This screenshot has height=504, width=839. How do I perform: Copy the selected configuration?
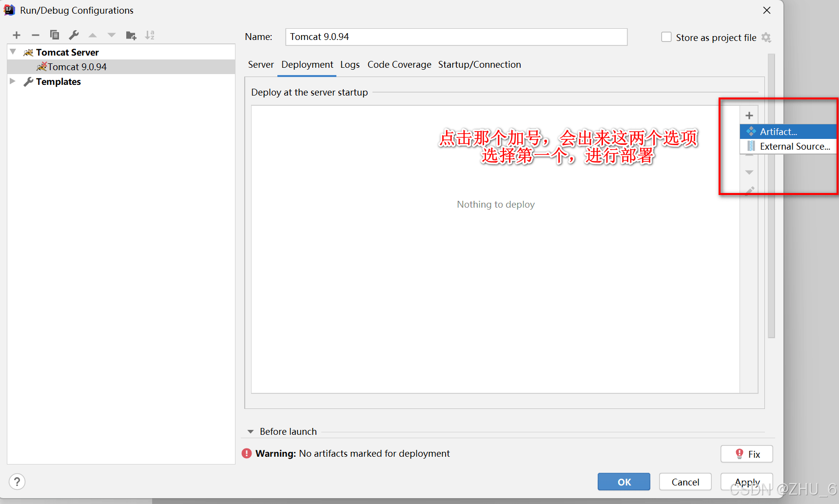(x=55, y=35)
